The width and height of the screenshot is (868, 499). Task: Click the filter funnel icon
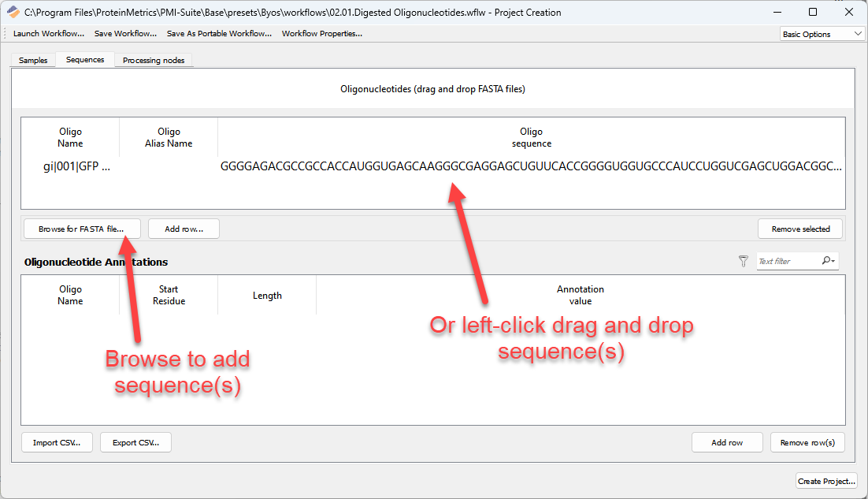coord(743,261)
